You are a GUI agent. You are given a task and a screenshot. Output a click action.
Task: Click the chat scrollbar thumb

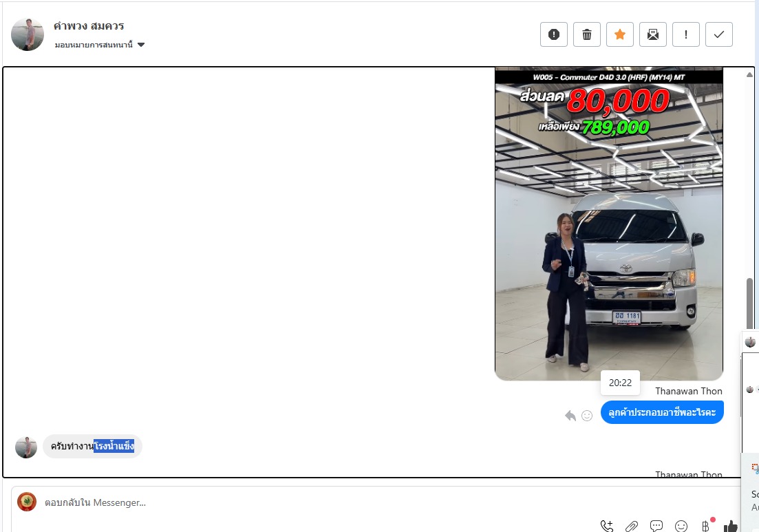coord(749,304)
